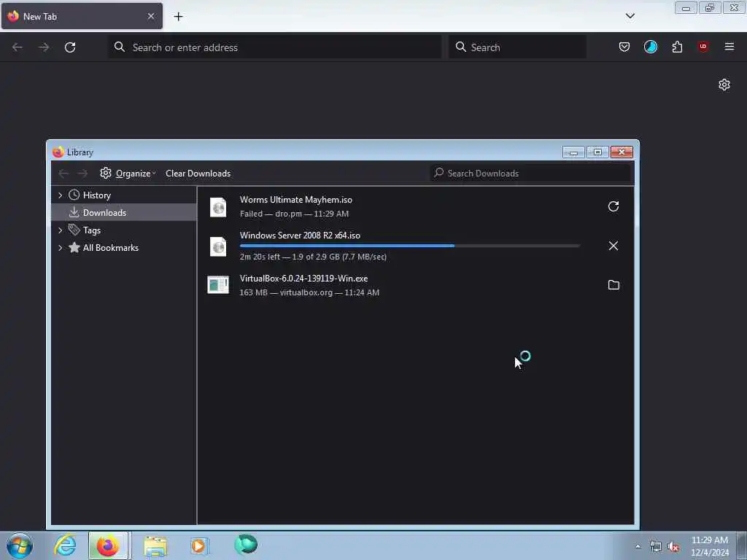Open New Tab personalize gear
This screenshot has height=560, width=747.
pyautogui.click(x=724, y=85)
